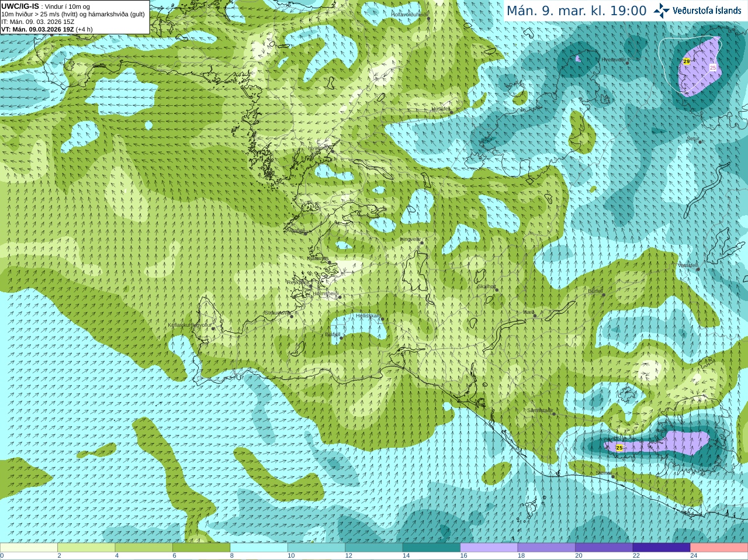Click the legend tick value 16

click(463, 556)
